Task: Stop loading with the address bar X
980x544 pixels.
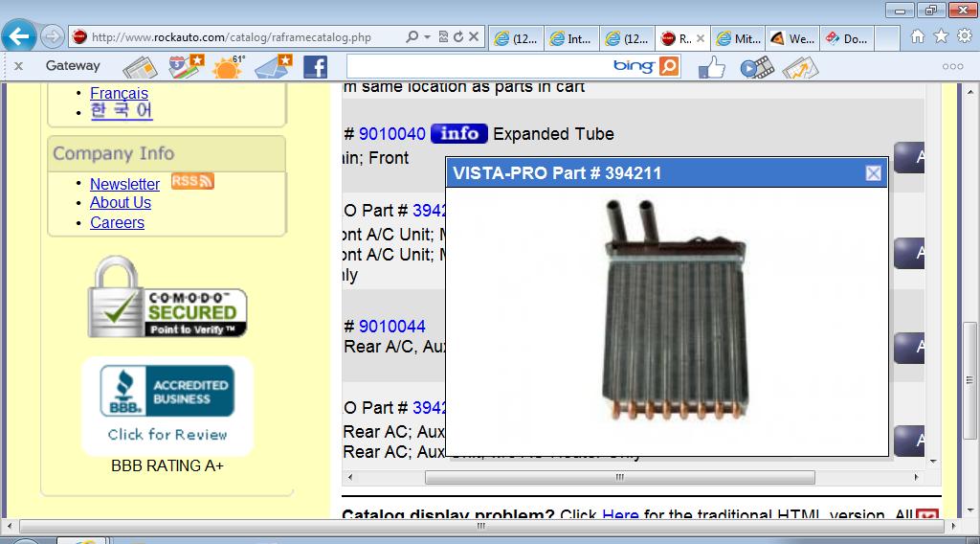Action: coord(474,37)
